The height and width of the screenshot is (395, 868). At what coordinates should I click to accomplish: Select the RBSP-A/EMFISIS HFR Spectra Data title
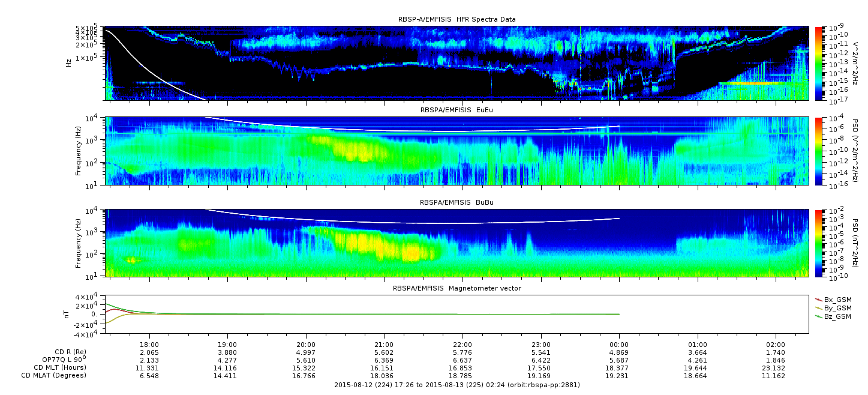point(457,19)
